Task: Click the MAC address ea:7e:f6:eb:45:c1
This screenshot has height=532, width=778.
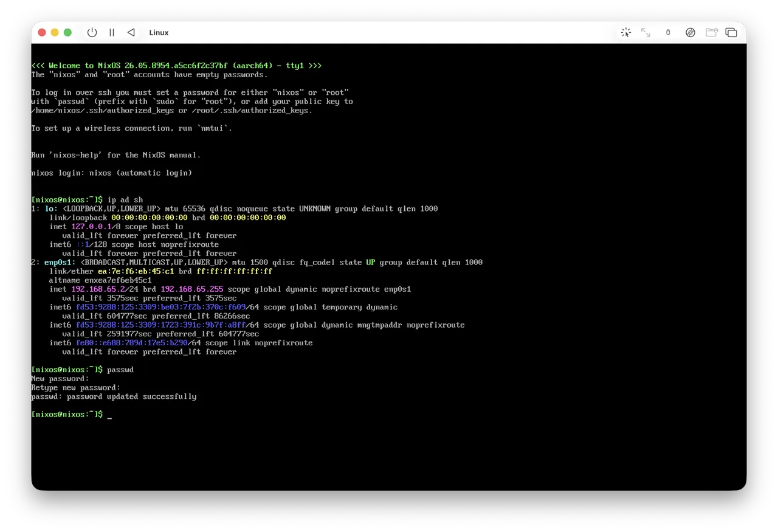Action: tap(136, 271)
